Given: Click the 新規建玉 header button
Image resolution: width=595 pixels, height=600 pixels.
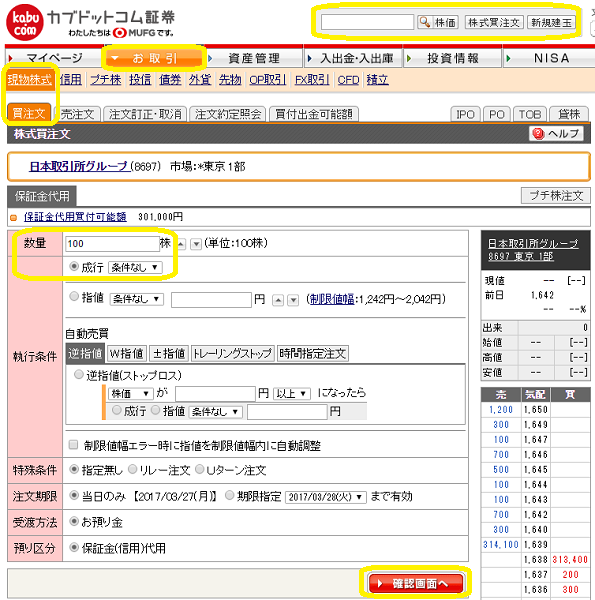Looking at the screenshot, I should [x=551, y=23].
